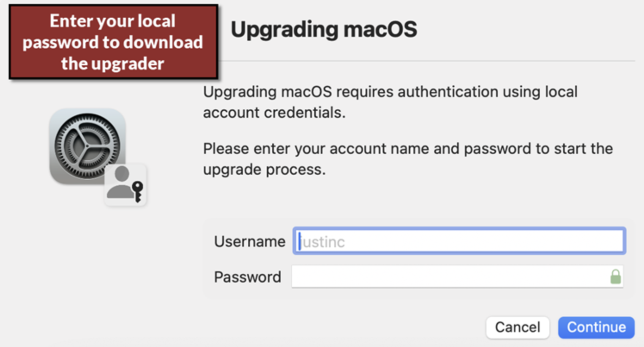Click the "Upgrading macOS" dialog title
Image resolution: width=644 pixels, height=347 pixels.
click(x=324, y=30)
